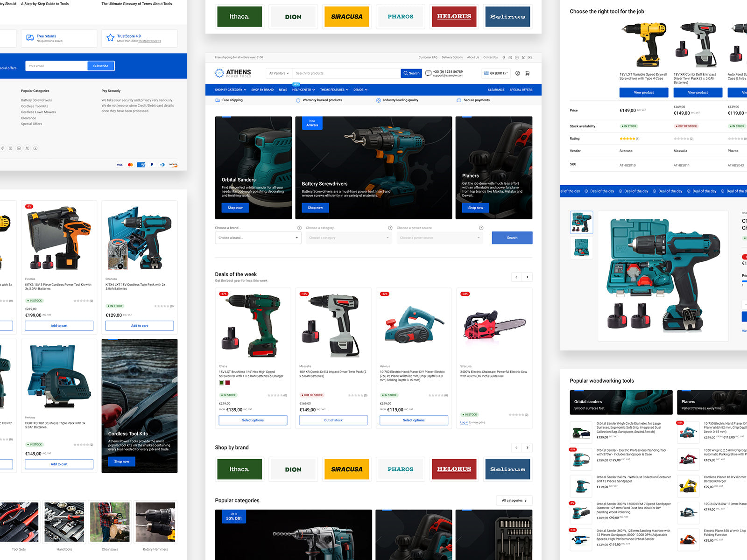Click Subscribe button in newsletter bar

pos(101,66)
